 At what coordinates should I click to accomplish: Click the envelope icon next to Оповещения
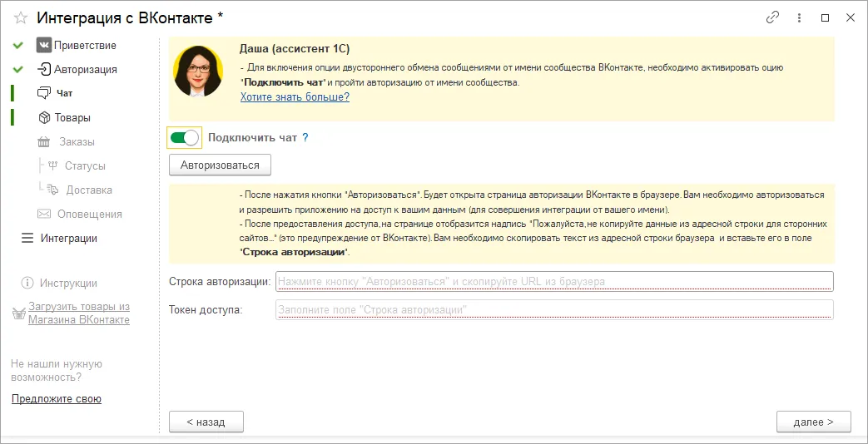coord(44,214)
